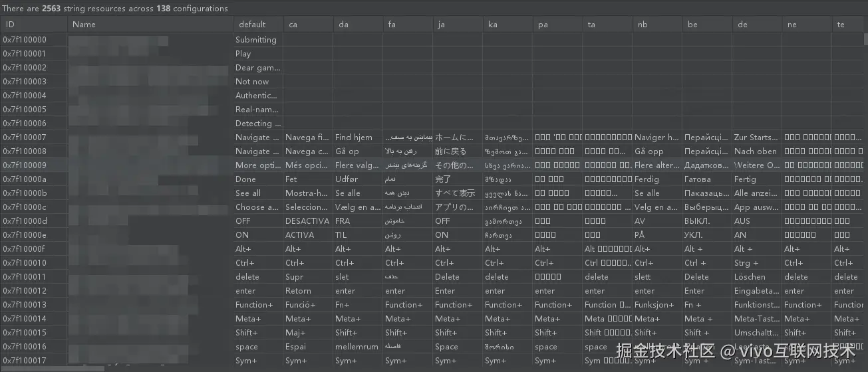Click the 'Mostra-h...' cell
Viewport: 868px width, 372px height.
pyautogui.click(x=309, y=193)
